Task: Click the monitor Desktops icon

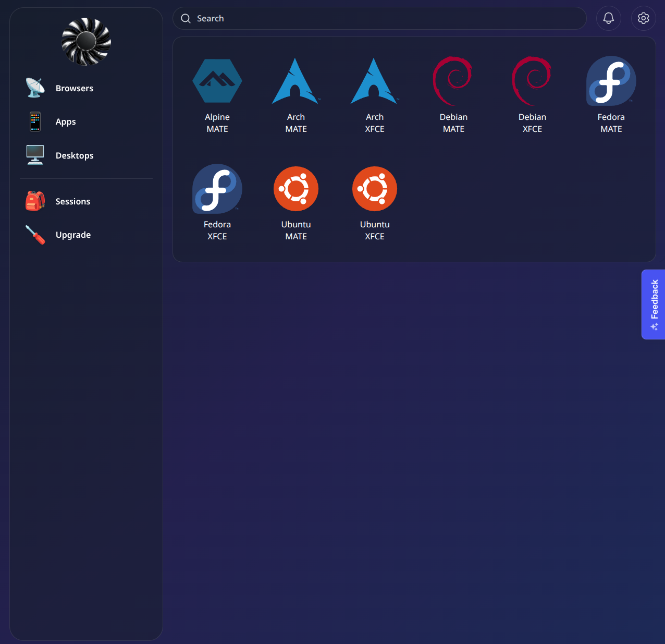Action: [35, 155]
